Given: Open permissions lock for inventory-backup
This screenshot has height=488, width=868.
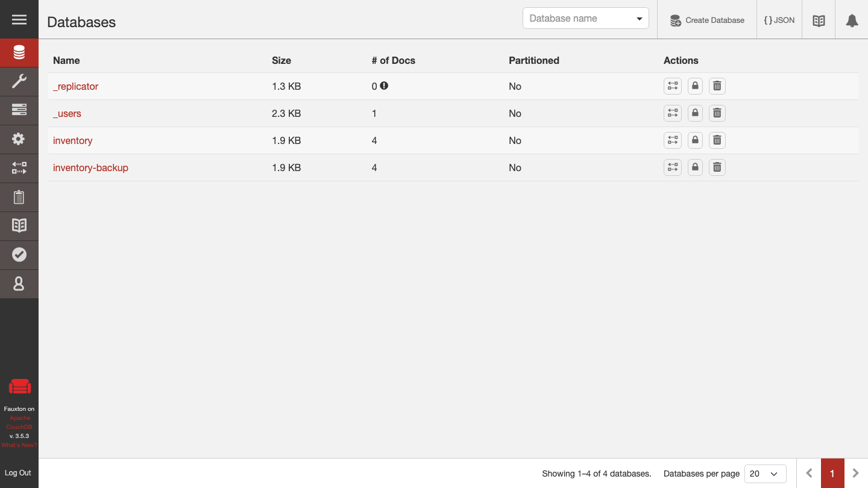Looking at the screenshot, I should tap(695, 167).
